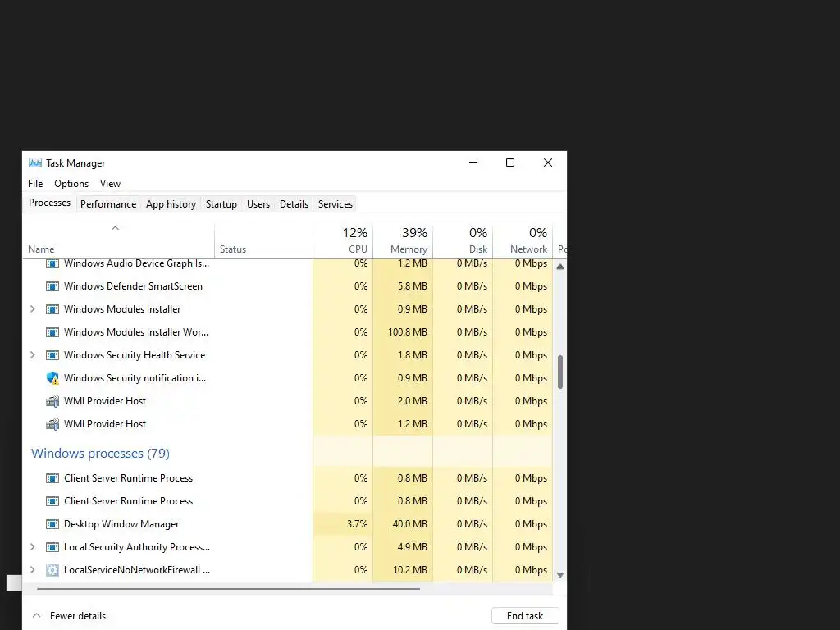Click the 40.0 MB memory value
Image resolution: width=840 pixels, height=630 pixels.
410,524
